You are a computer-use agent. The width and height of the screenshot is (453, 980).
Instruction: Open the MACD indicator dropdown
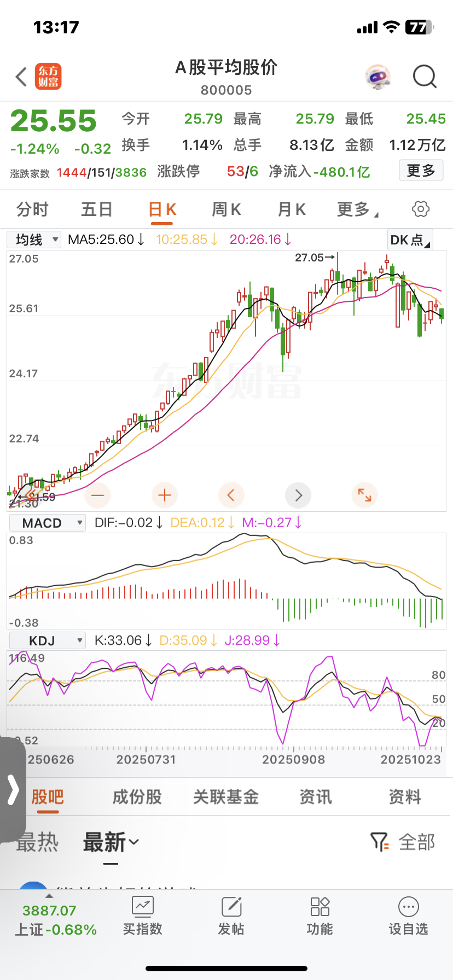48,523
